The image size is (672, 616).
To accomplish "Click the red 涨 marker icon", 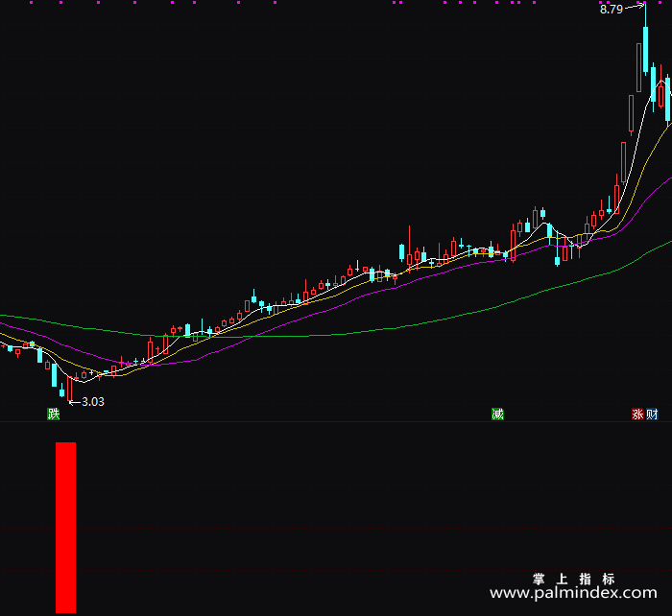I will (637, 414).
